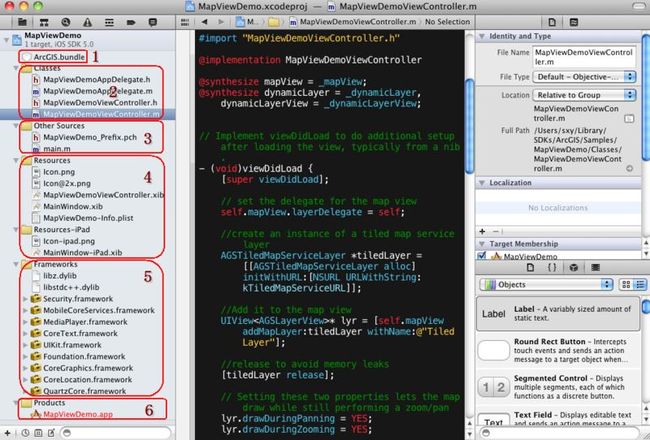650x440 pixels.
Task: Show Object library cube icon
Action: [574, 267]
